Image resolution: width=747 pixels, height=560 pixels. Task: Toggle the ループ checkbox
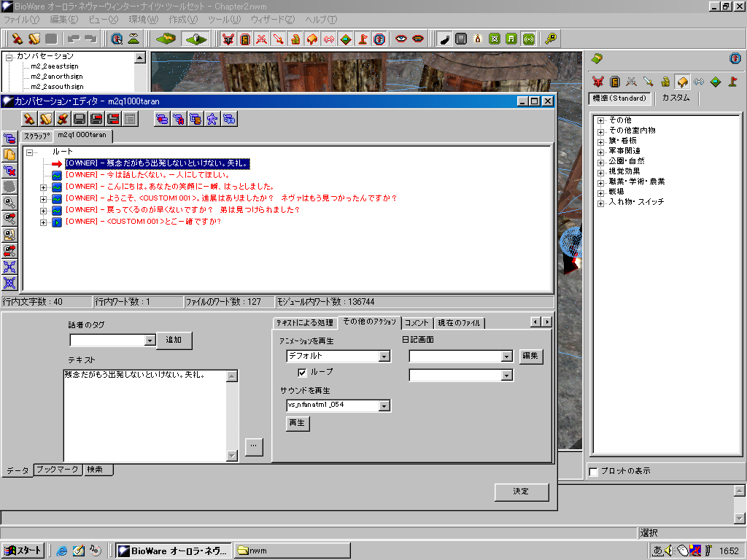click(303, 373)
